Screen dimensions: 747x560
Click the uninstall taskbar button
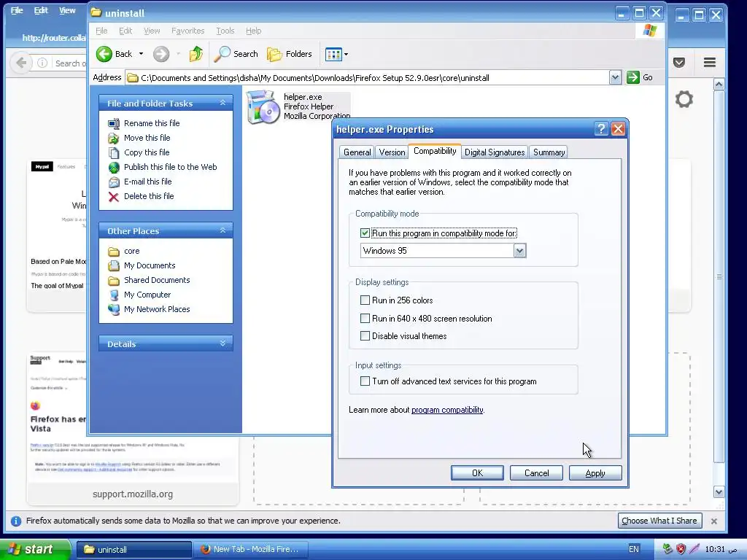[134, 550]
